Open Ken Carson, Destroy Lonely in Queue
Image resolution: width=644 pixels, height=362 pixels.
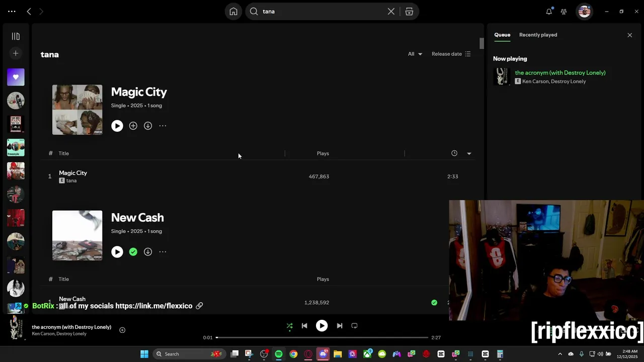(554, 81)
